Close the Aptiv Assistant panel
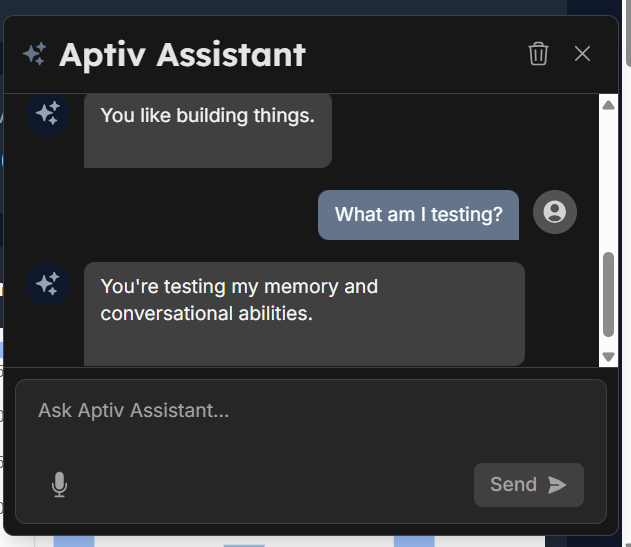Image resolution: width=631 pixels, height=547 pixels. (582, 54)
